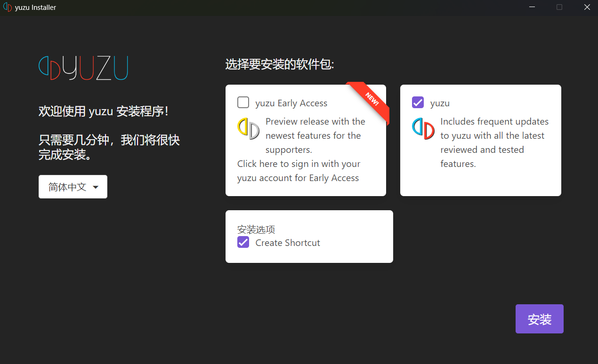The image size is (598, 364).
Task: Click the arrow on the language selector
Action: tap(96, 187)
